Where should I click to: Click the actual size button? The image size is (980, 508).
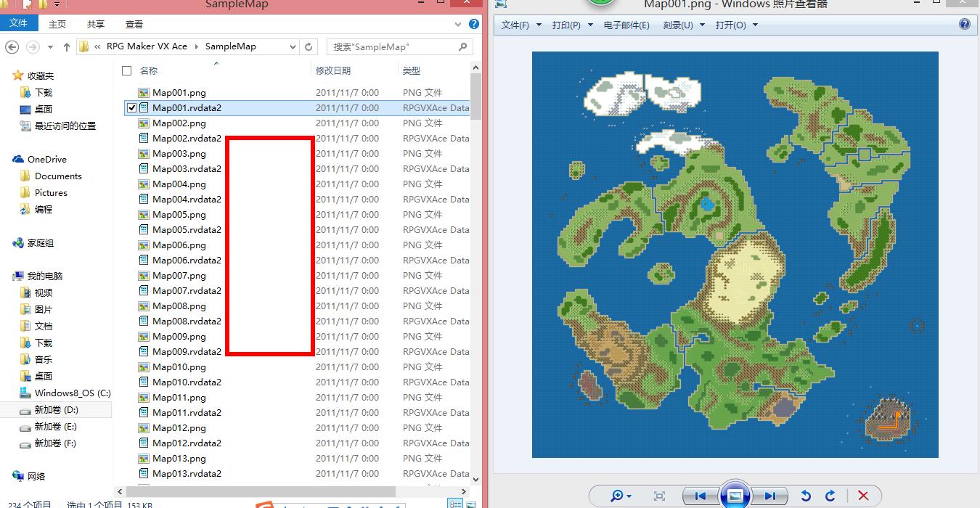659,496
